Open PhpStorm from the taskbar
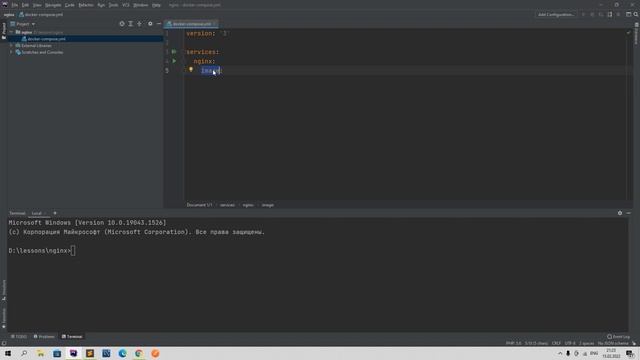Viewport: 640px width, 360px height. pos(73,353)
